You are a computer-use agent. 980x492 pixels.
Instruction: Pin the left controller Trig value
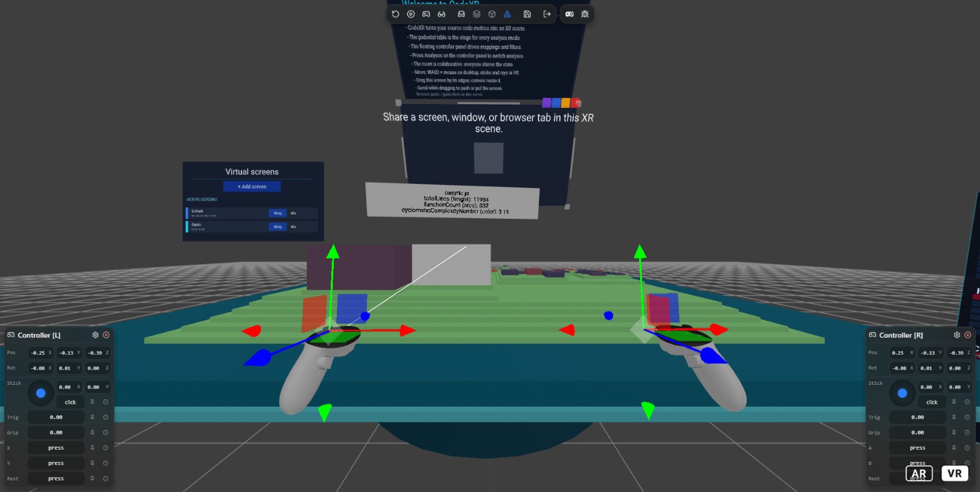(x=92, y=417)
